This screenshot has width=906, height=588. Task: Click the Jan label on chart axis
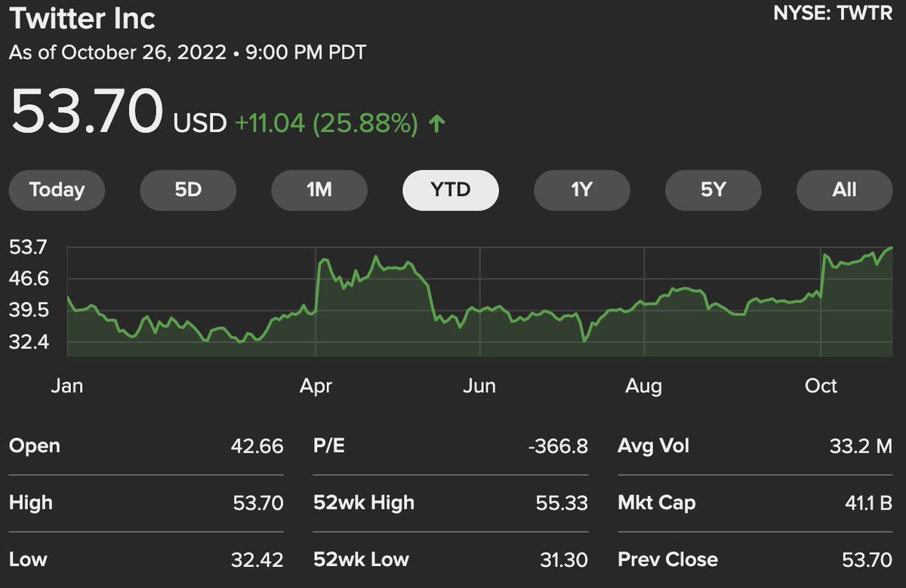pyautogui.click(x=66, y=386)
